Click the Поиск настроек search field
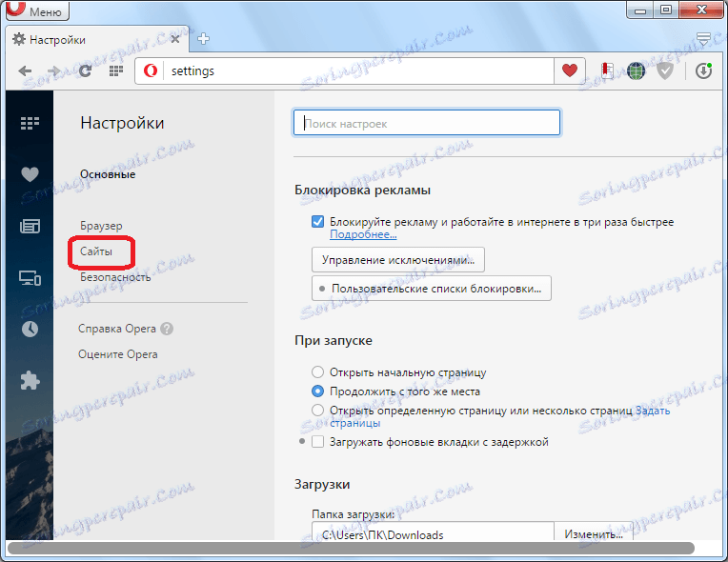 (427, 123)
